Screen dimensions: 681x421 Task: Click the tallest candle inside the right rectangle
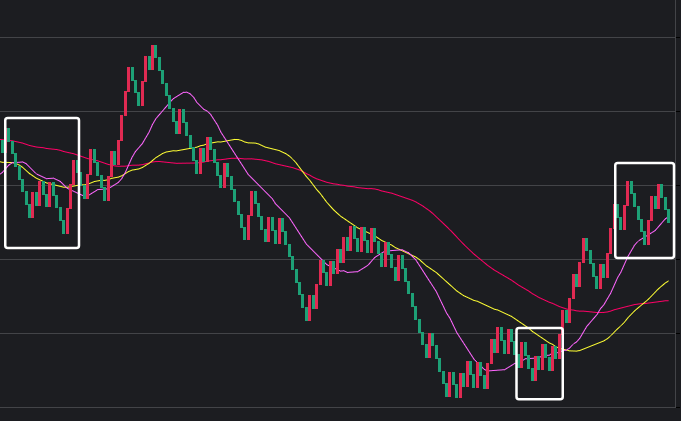pyautogui.click(x=630, y=195)
